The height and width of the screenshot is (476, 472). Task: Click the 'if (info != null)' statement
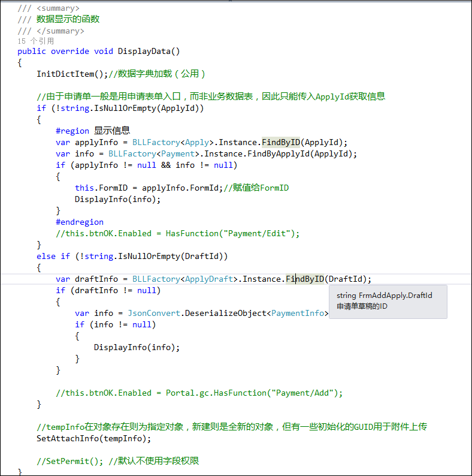pos(115,325)
